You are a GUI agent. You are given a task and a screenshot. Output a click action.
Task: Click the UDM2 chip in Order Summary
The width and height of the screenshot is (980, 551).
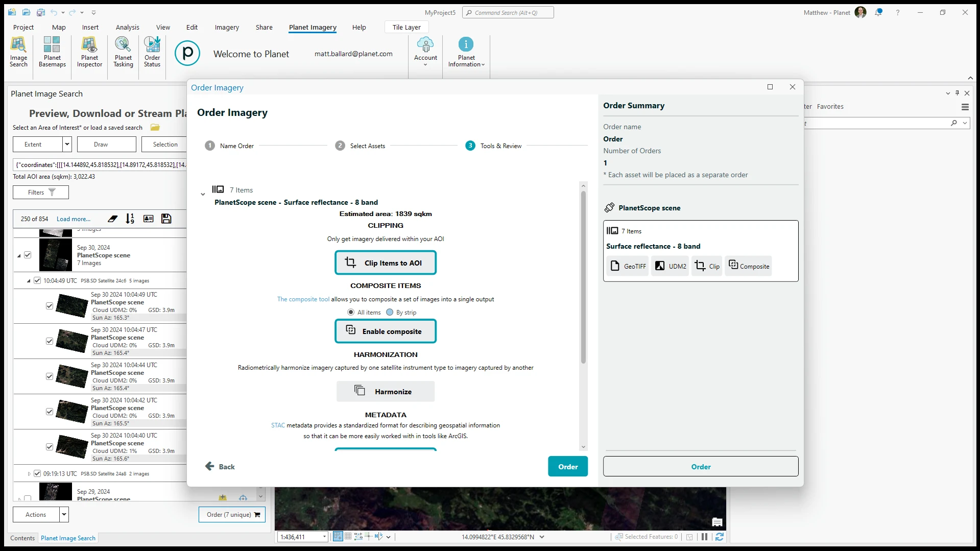671,266
